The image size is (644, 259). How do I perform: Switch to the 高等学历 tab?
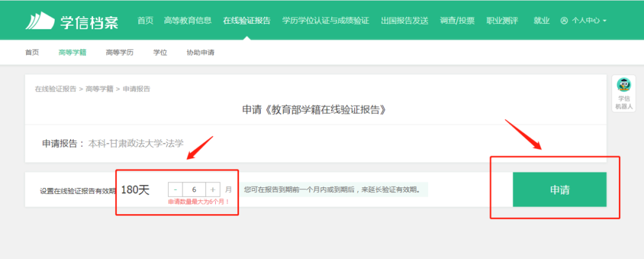click(x=119, y=53)
